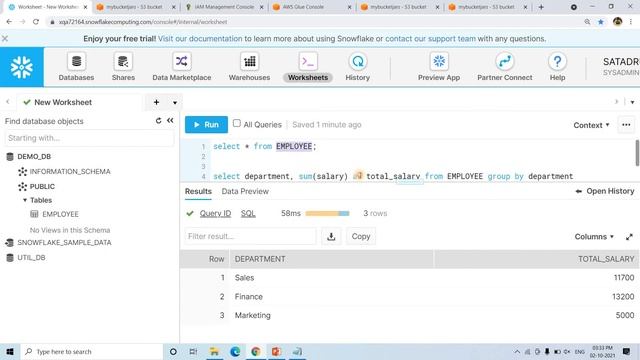640x360 pixels.
Task: Click the browser address bar URL
Action: point(143,22)
